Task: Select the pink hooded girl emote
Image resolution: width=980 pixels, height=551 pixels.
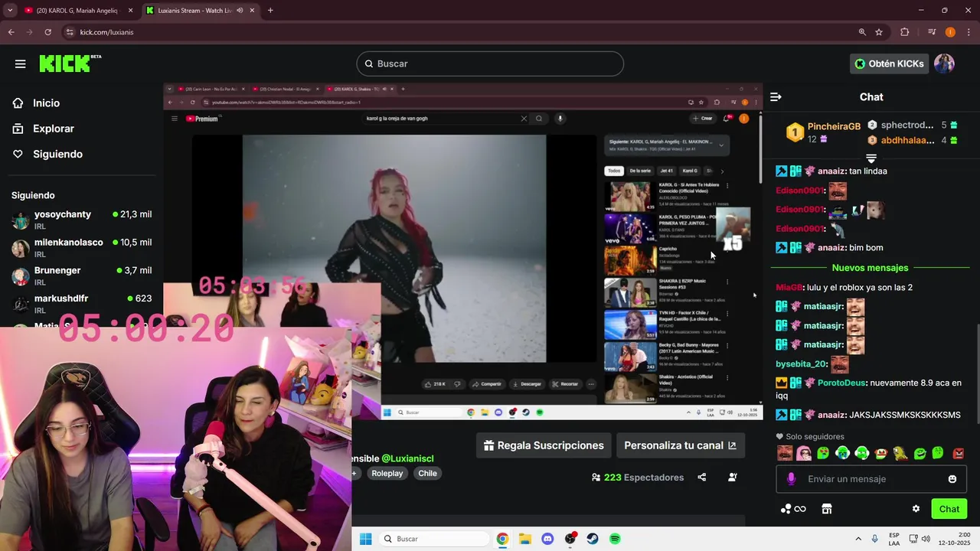Action: 804,453
